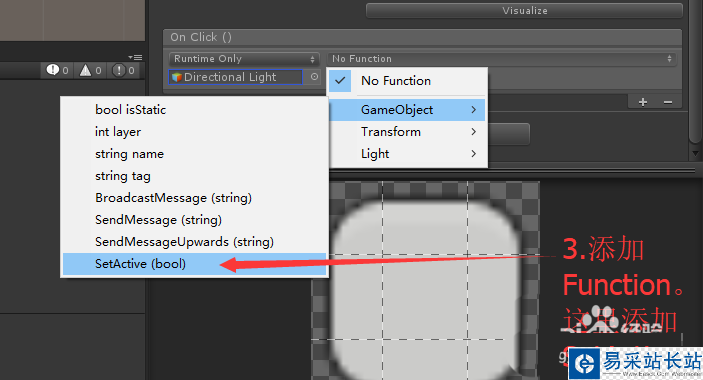Select SendMessage (string) function
This screenshot has width=703, height=380.
194,220
